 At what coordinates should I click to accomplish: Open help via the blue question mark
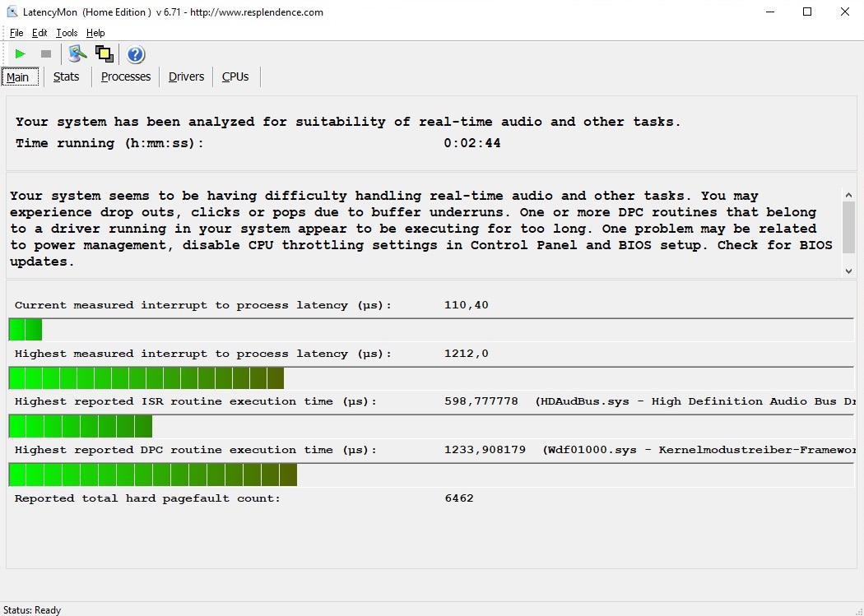tap(136, 54)
